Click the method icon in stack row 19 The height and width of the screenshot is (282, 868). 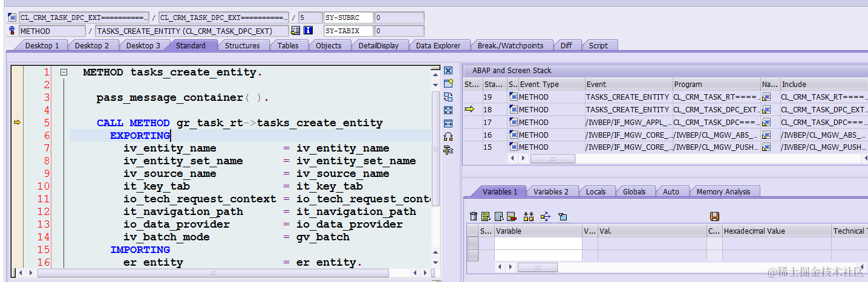514,97
